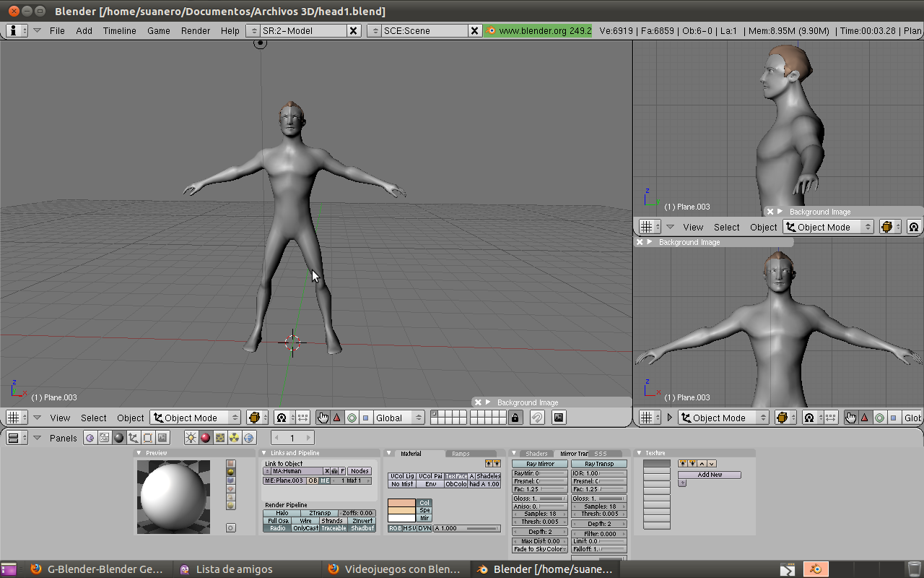This screenshot has height=578, width=924.
Task: Switch to the Ramps tab
Action: (461, 454)
